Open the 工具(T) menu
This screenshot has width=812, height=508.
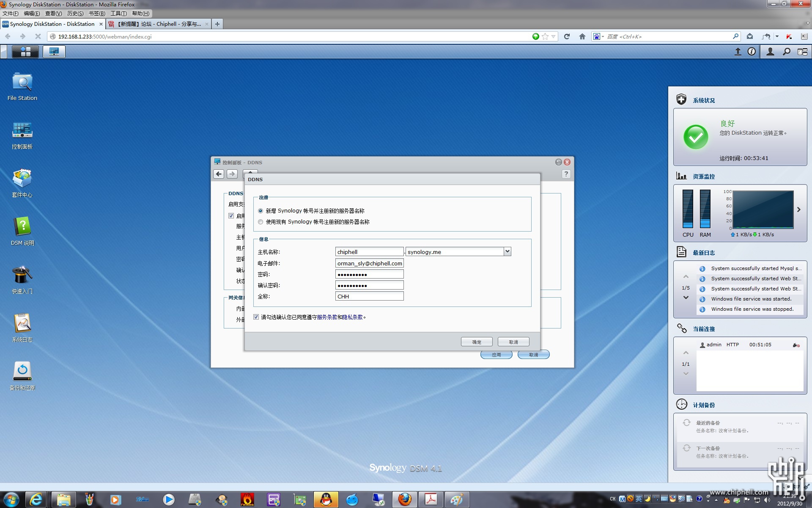[x=118, y=14]
